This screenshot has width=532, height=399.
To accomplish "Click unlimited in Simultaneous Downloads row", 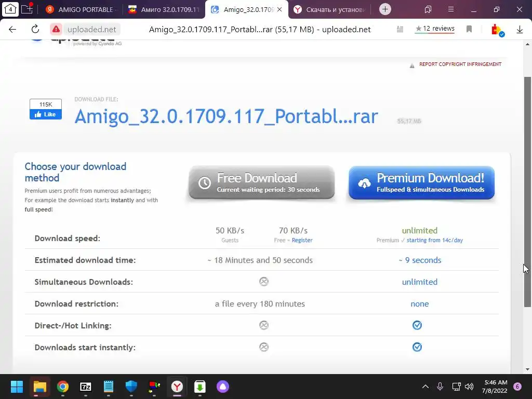I will pyautogui.click(x=420, y=282).
